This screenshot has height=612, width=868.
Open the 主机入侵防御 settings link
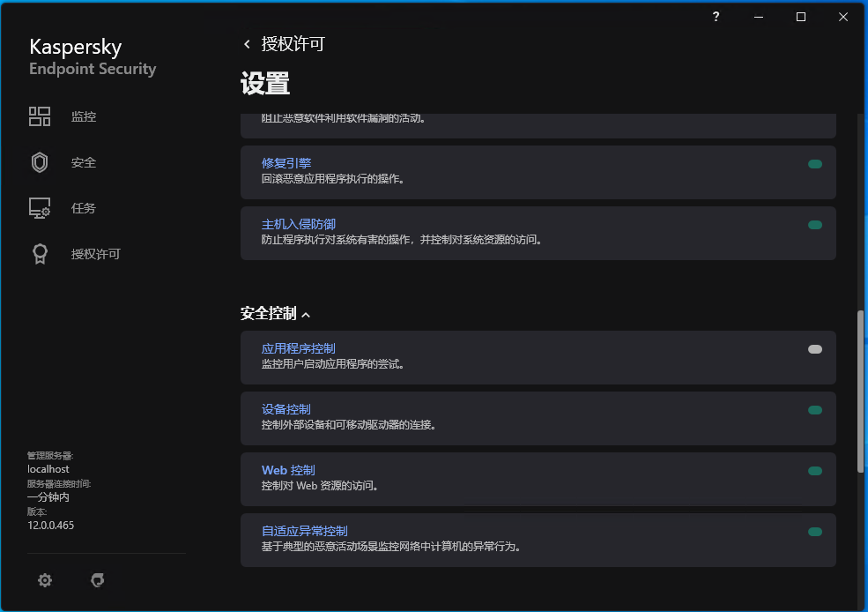click(x=299, y=224)
